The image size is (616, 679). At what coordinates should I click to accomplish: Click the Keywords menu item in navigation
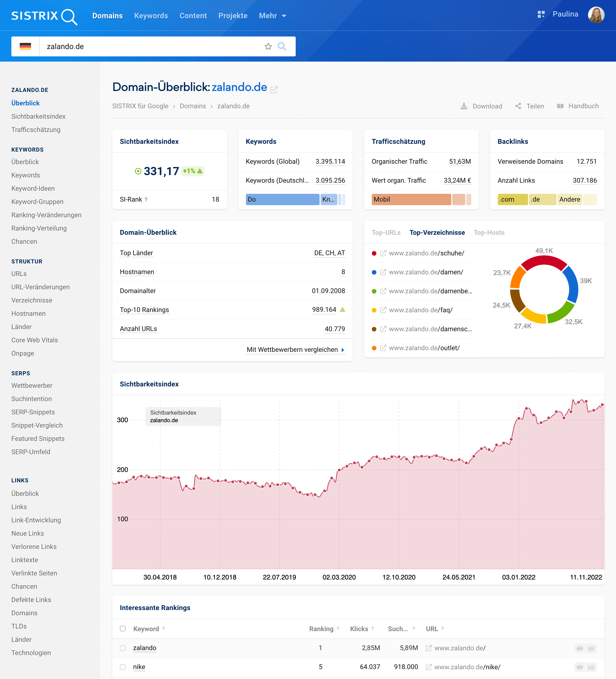151,15
